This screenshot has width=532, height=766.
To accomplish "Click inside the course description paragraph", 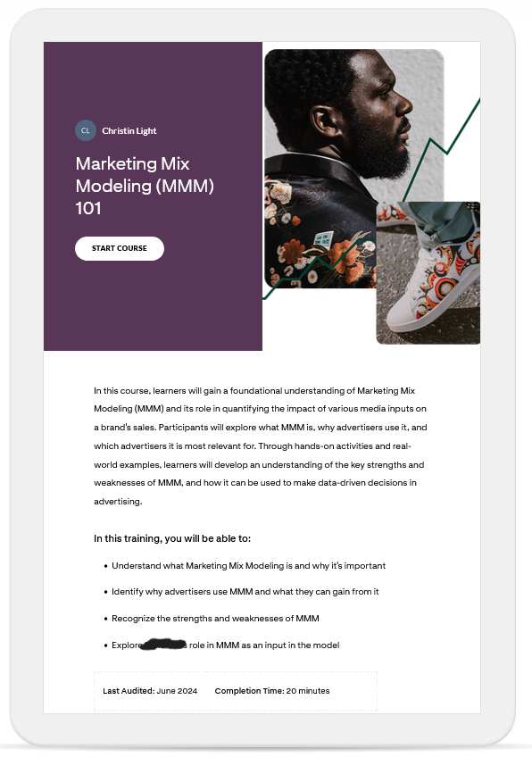I will pos(261,445).
